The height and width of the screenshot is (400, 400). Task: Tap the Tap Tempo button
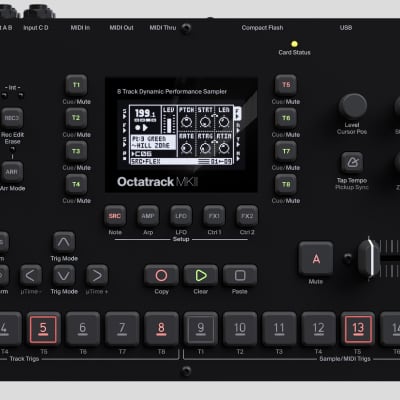(352, 163)
